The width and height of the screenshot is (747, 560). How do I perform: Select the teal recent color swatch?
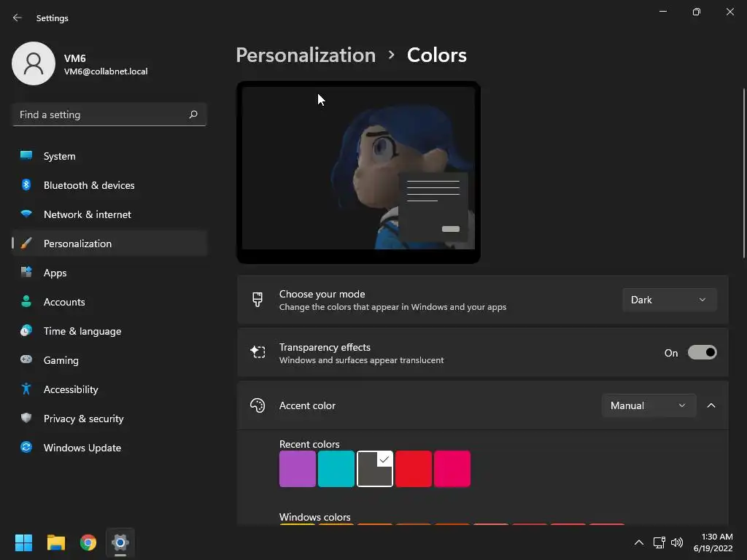pos(336,469)
